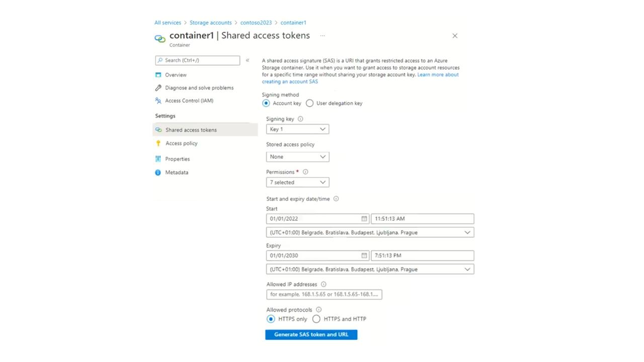Expand the Signing key dropdown showing Key 1
Viewport: 644px width, 362px height.
tap(298, 129)
